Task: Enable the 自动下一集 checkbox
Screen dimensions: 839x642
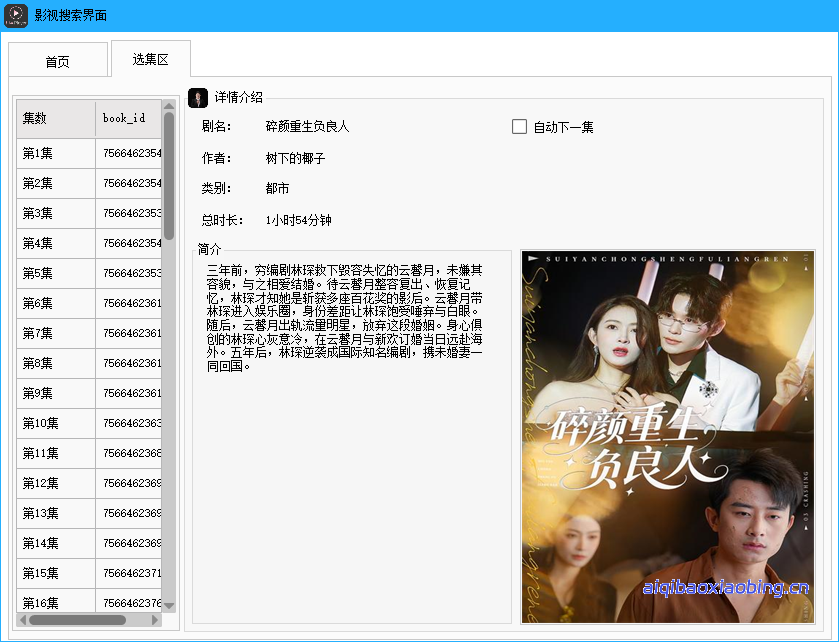Action: click(x=519, y=127)
